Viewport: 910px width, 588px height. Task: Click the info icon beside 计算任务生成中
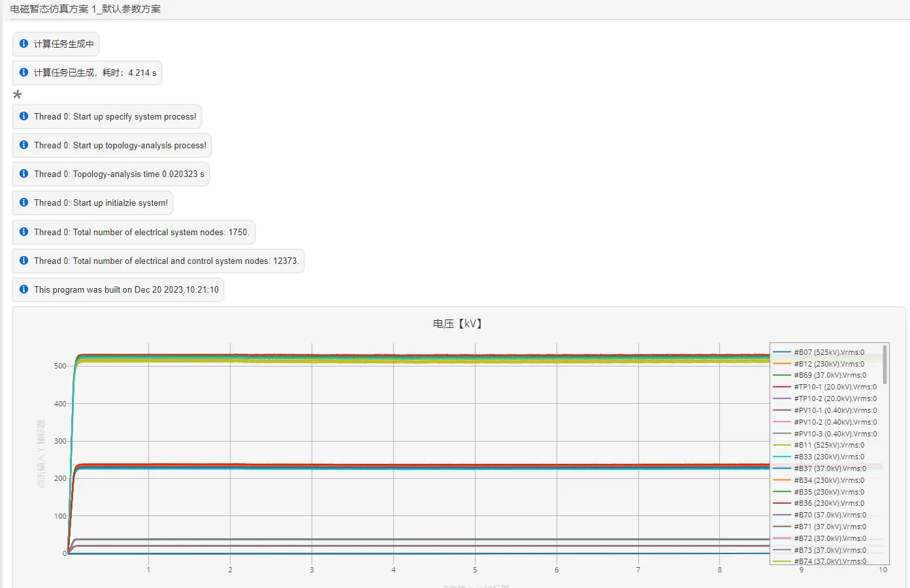24,44
